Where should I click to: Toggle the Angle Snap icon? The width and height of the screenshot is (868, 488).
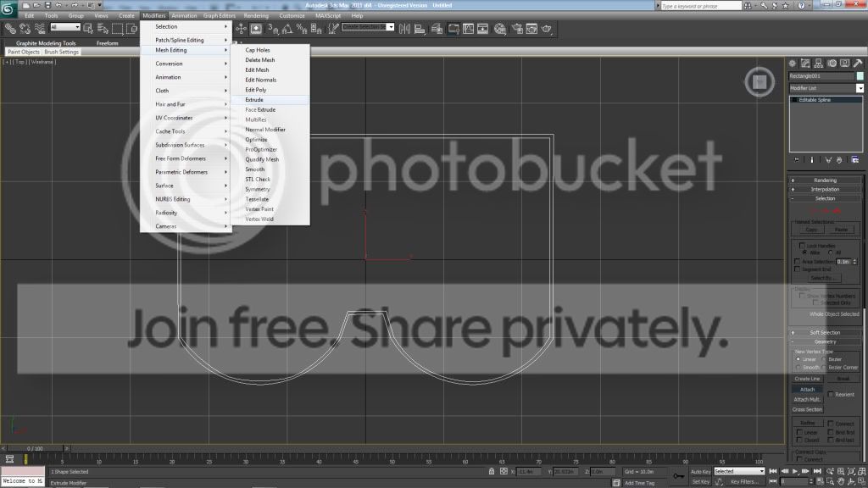point(287,28)
